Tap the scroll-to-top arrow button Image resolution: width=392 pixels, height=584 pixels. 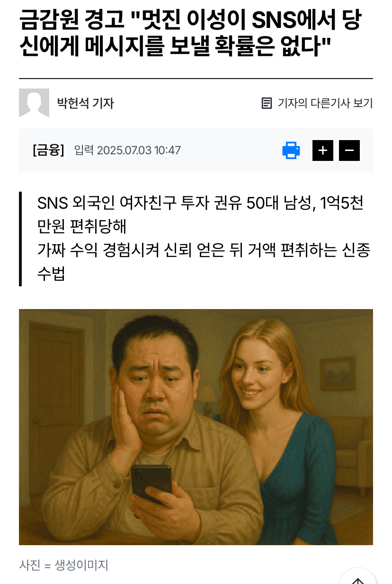pyautogui.click(x=358, y=578)
